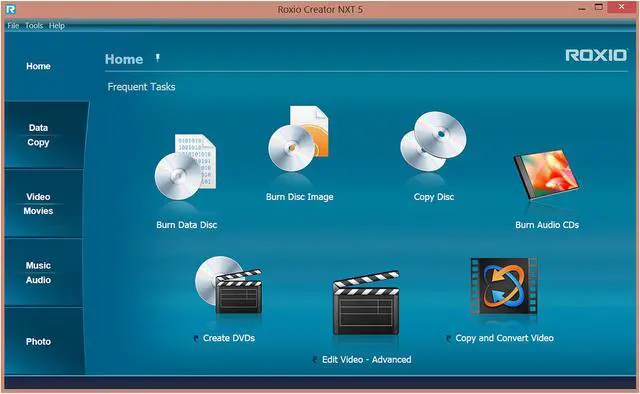
Task: Switch to the Video Movies sidebar tab
Action: click(43, 204)
